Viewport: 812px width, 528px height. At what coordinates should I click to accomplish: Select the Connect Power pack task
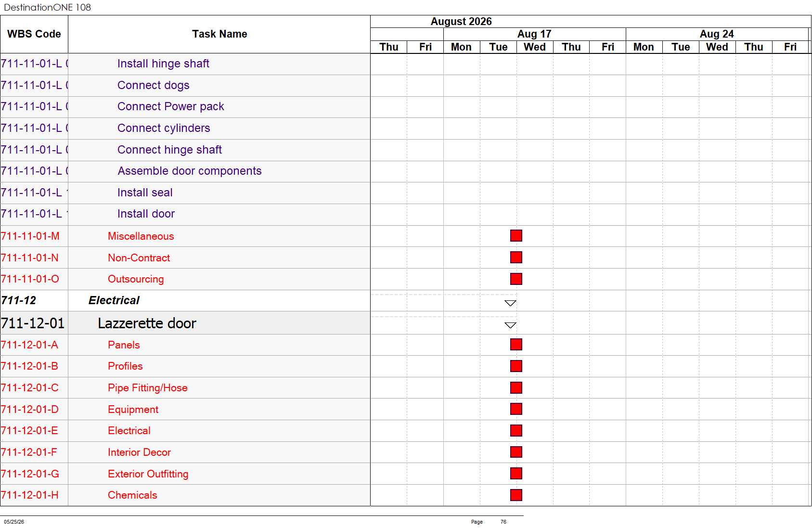(x=171, y=106)
